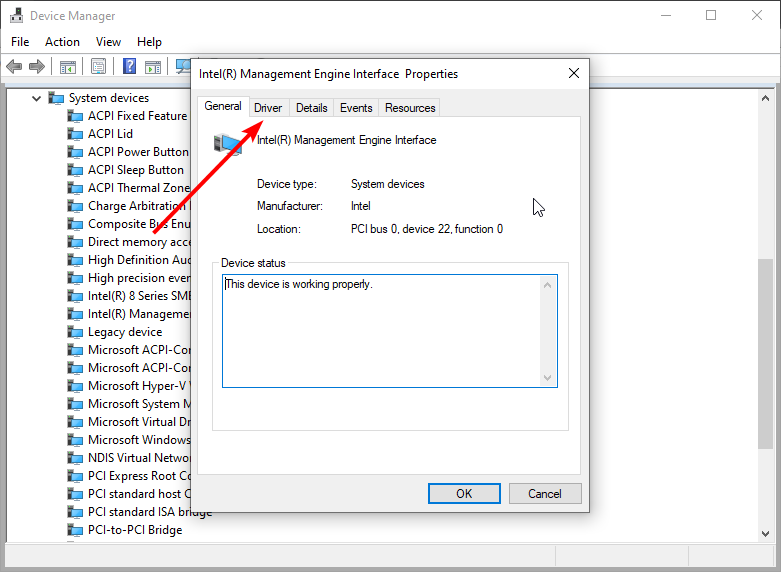Click the Device Manager scrollbar up arrow

coord(765,98)
